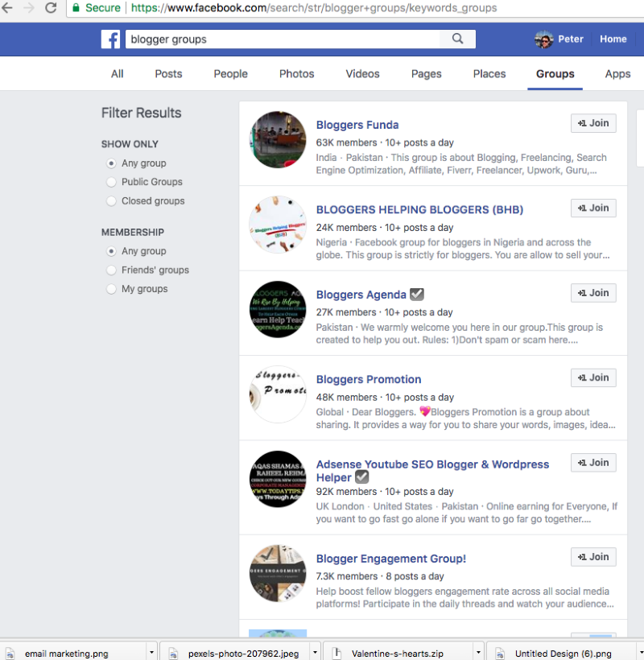The width and height of the screenshot is (644, 660).
Task: Switch to the Posts search tab
Action: (x=168, y=74)
